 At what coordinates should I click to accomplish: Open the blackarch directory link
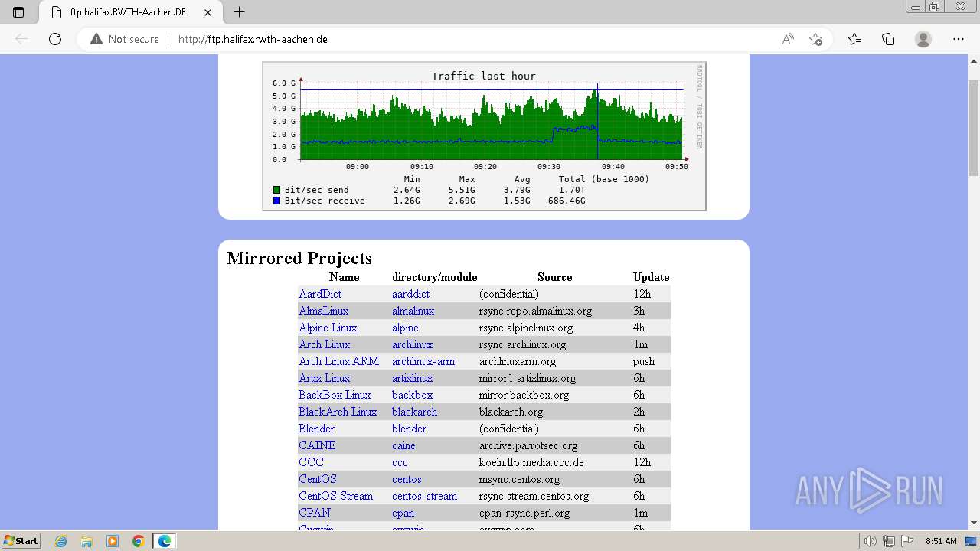[x=414, y=412]
